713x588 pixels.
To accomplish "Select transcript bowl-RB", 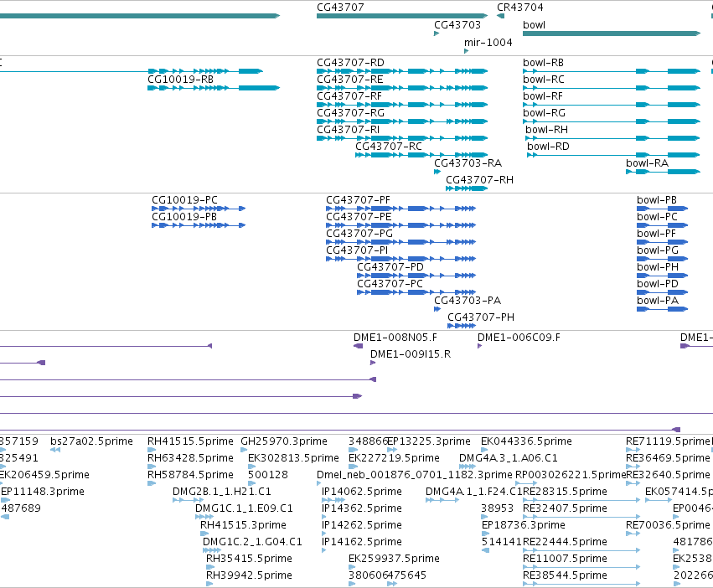I will (x=612, y=71).
